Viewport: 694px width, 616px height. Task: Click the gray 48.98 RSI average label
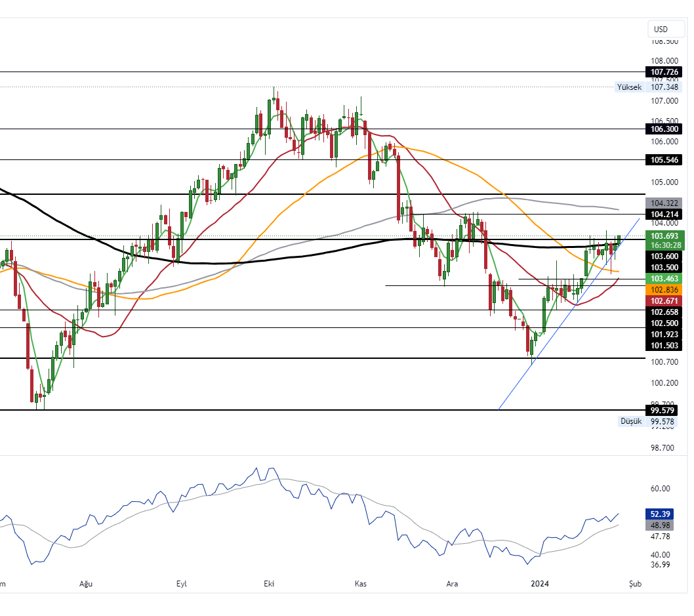[665, 525]
